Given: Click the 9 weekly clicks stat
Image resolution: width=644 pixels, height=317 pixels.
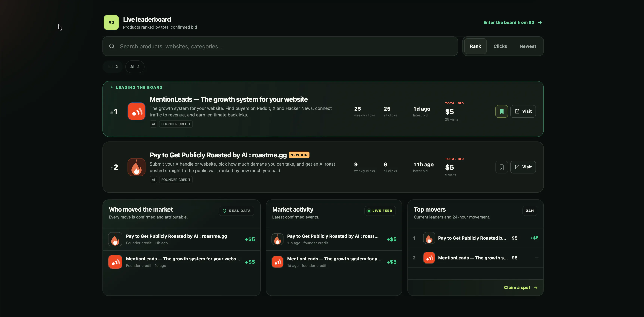Looking at the screenshot, I should 364,167.
